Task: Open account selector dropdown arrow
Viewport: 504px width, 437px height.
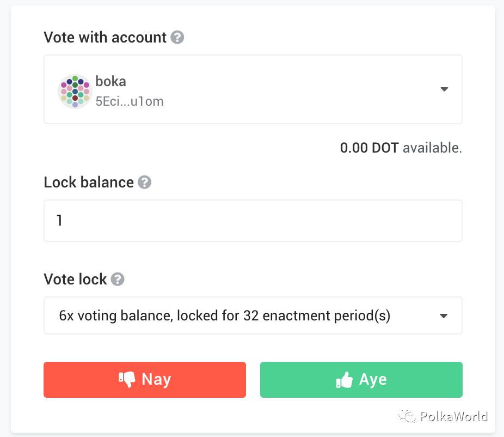Action: (444, 89)
